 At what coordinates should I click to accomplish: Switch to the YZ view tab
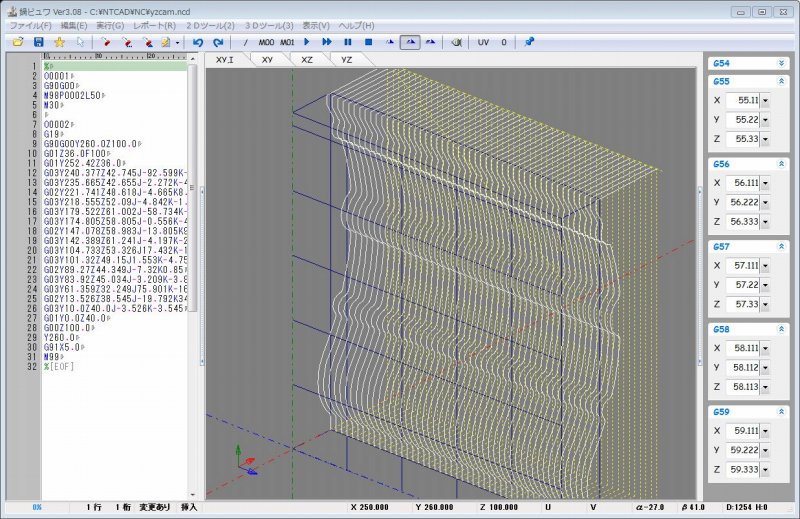tap(346, 60)
